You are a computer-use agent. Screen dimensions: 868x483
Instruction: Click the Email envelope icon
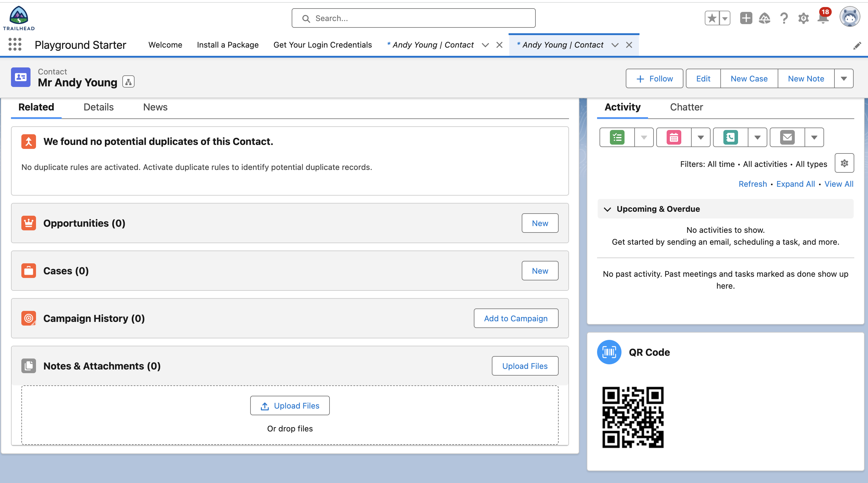(x=787, y=137)
